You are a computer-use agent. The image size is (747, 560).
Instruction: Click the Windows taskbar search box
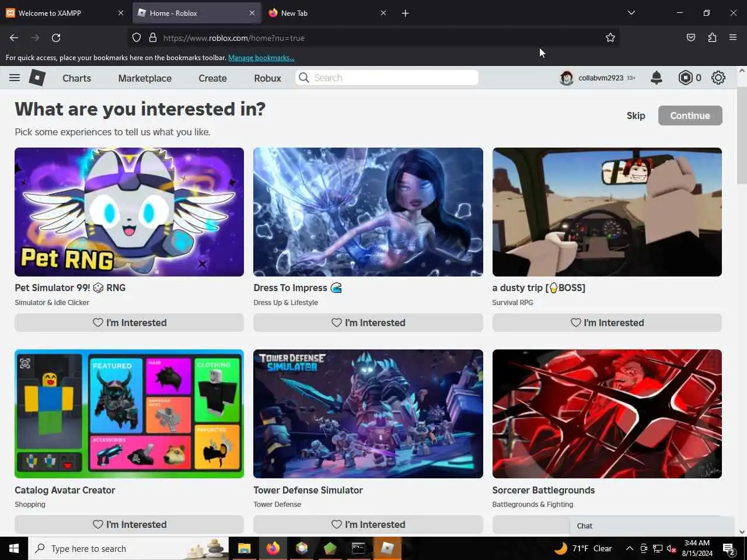coord(128,548)
